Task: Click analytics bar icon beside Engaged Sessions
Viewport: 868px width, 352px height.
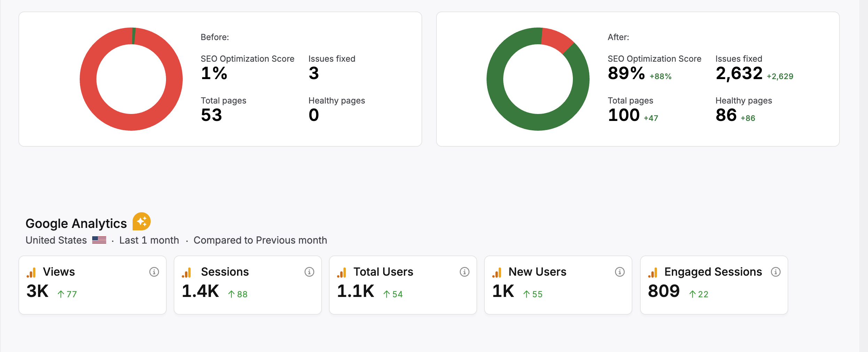Action: (653, 273)
